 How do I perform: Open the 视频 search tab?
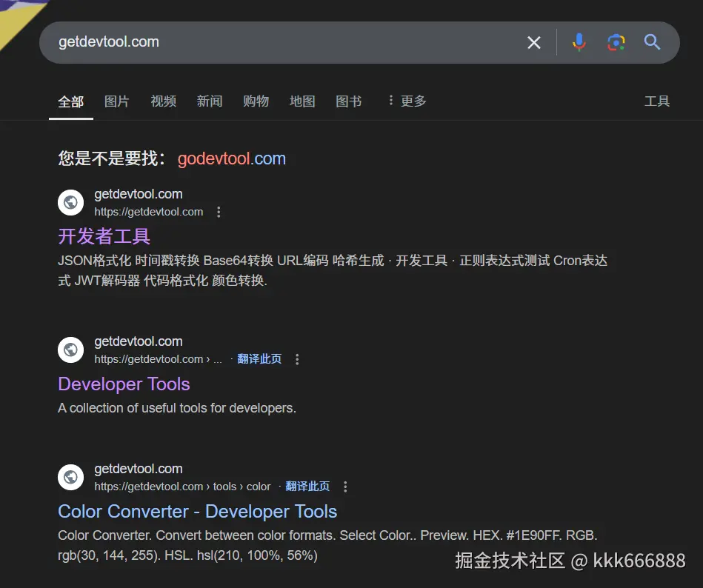pyautogui.click(x=163, y=101)
